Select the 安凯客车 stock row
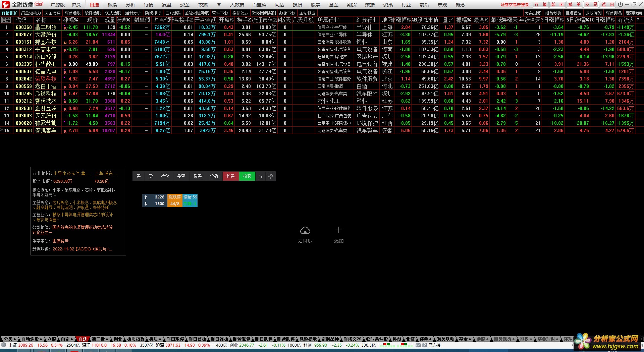 [319, 130]
